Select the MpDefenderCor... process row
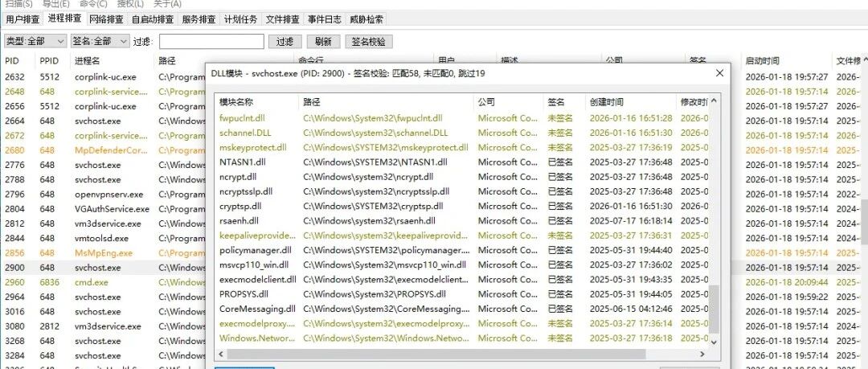Image resolution: width=868 pixels, height=369 pixels. click(x=105, y=150)
